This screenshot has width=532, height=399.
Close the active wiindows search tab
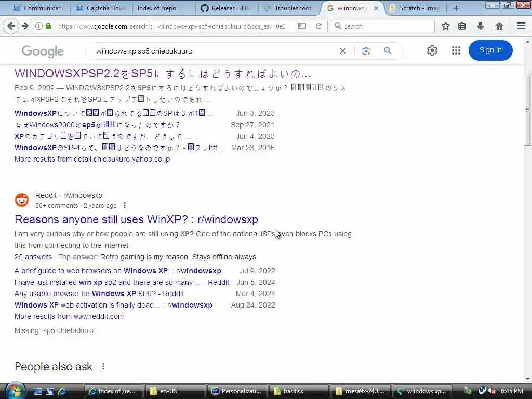pyautogui.click(x=376, y=8)
